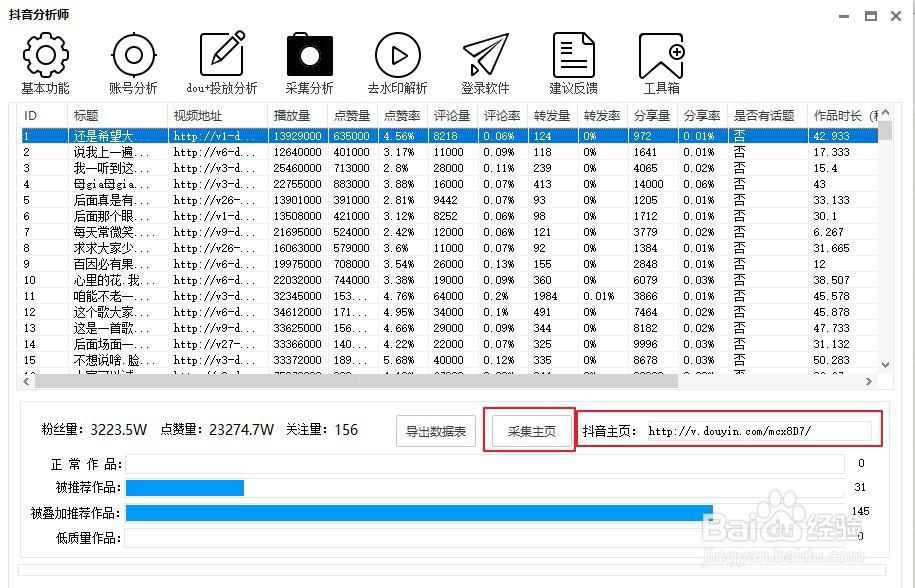
Task: Select row titled 母gia母gia...
Action: tap(448, 184)
